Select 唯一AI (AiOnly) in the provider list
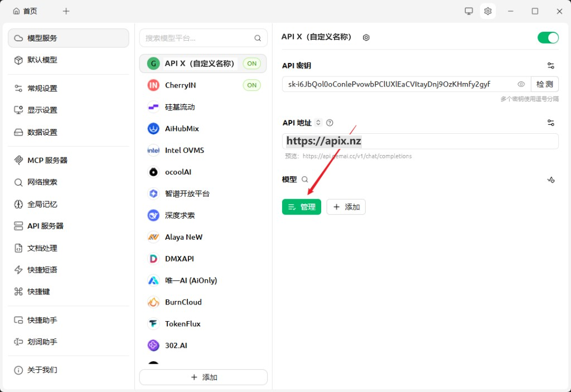The width and height of the screenshot is (571, 392). 203,280
